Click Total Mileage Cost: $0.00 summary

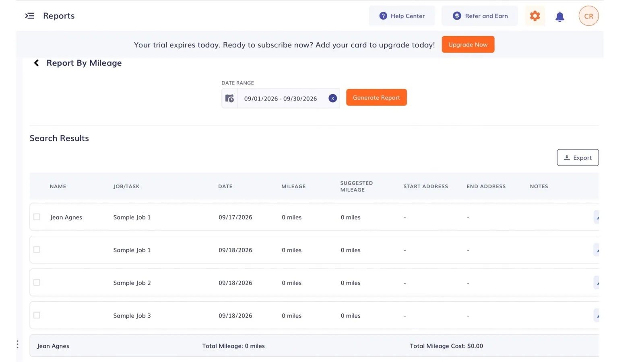point(446,346)
